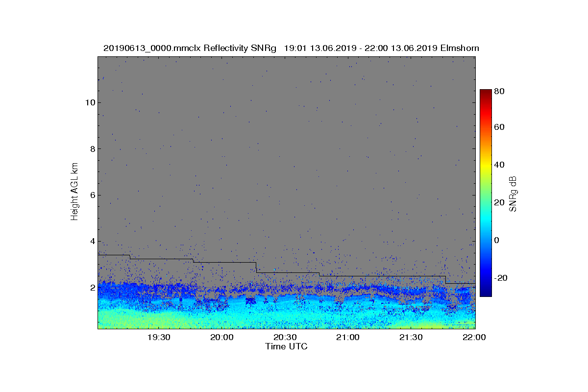The width and height of the screenshot is (588, 392).
Task: Click the 21:00 time tick label
Action: point(348,338)
